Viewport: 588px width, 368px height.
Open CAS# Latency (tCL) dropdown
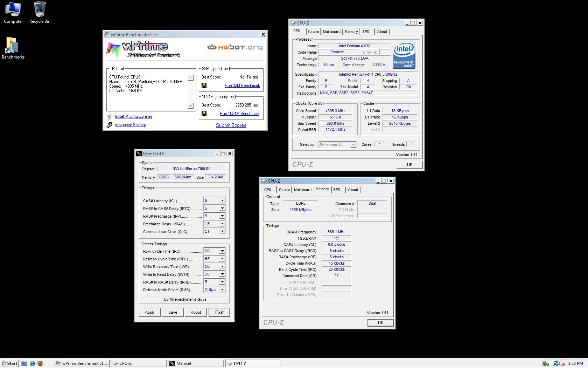pos(222,200)
